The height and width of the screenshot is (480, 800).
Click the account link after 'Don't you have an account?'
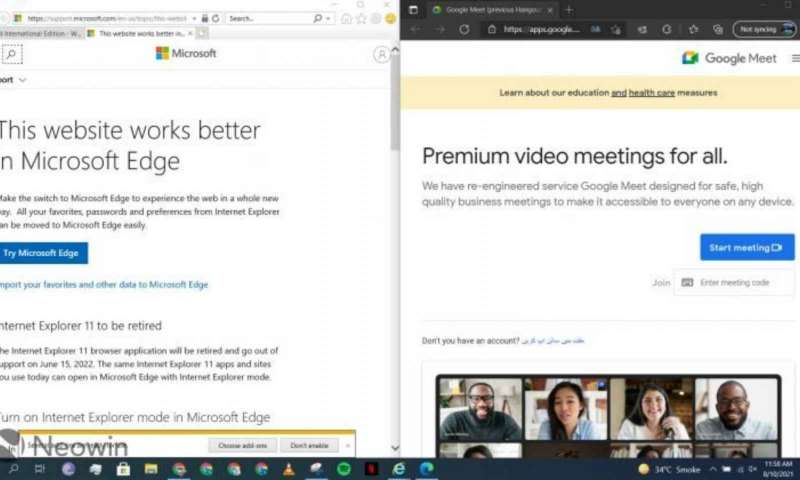553,341
